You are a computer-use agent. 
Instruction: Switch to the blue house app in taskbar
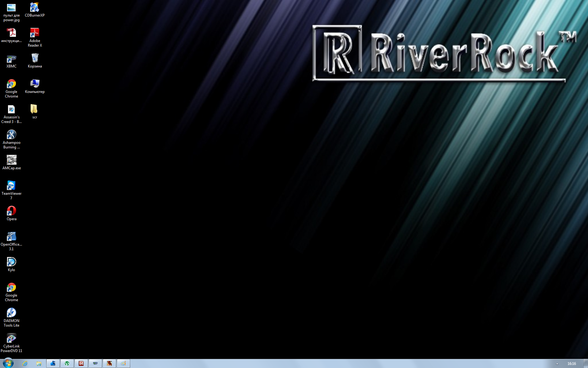[53, 363]
